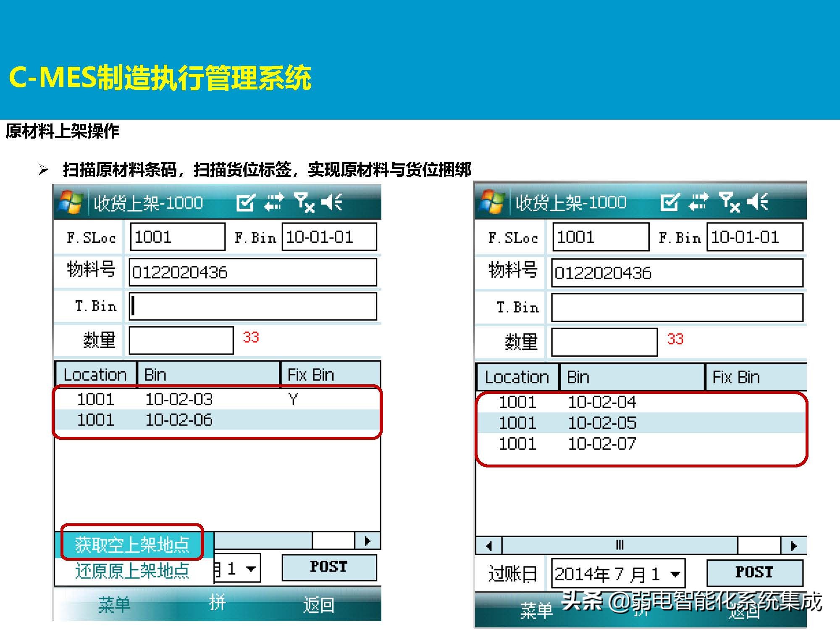Click Fix Bin column header in left list
Screen dimensions: 840x630
(331, 374)
